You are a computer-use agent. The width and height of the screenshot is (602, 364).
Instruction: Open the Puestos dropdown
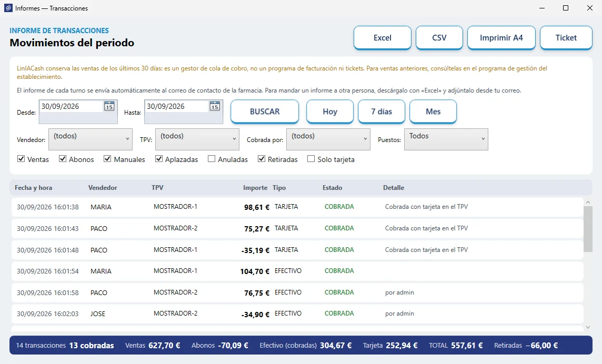446,139
